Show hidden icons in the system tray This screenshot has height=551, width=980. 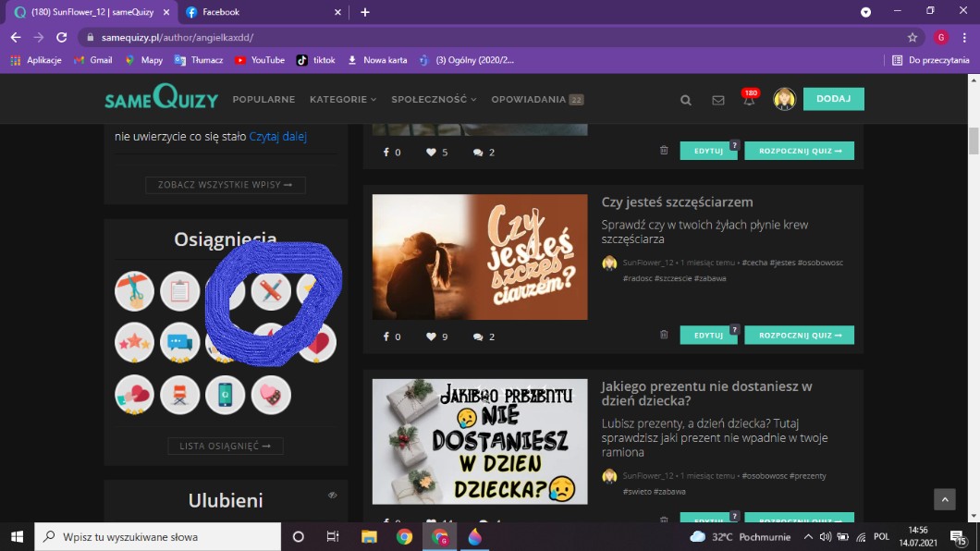pos(808,537)
